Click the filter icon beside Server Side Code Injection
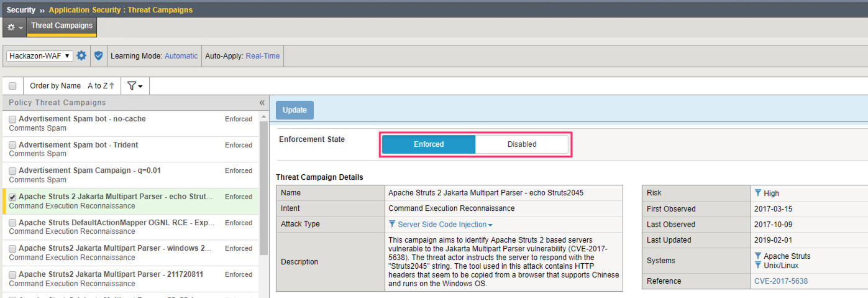The width and height of the screenshot is (868, 298). point(392,224)
